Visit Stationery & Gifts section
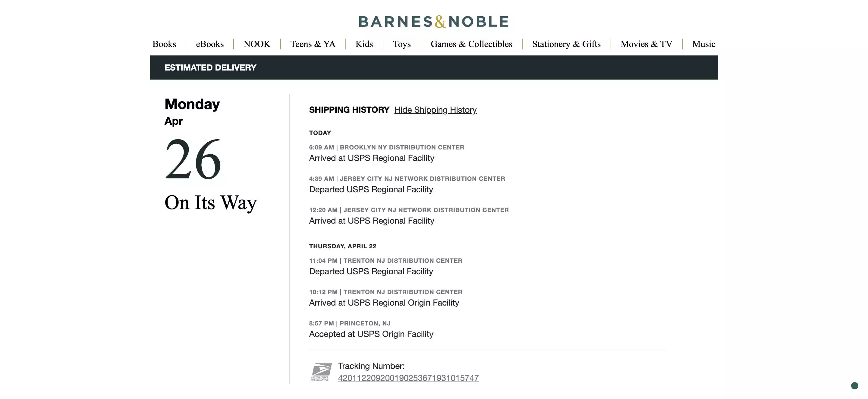 [x=566, y=44]
